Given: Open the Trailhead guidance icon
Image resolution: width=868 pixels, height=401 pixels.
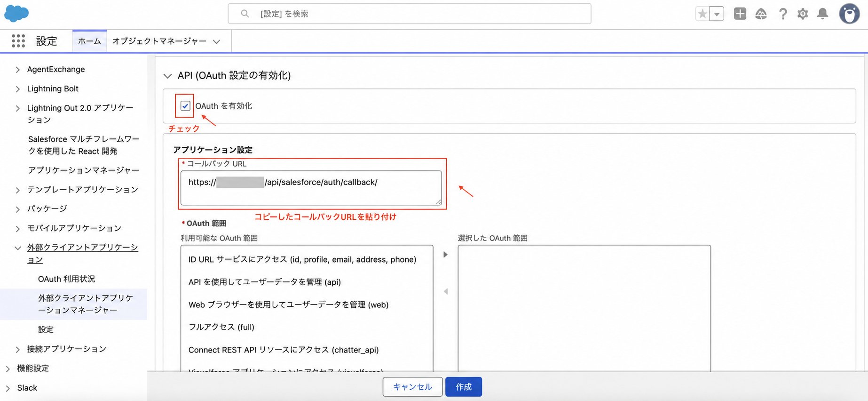Looking at the screenshot, I should pos(761,14).
